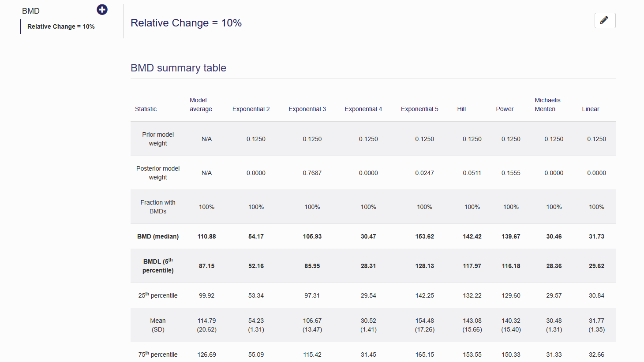Click the Exponential 3 column header

click(307, 109)
